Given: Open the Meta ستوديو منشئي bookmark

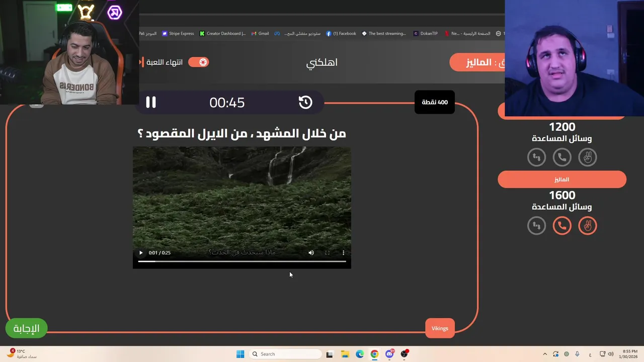Looking at the screenshot, I should click(297, 34).
